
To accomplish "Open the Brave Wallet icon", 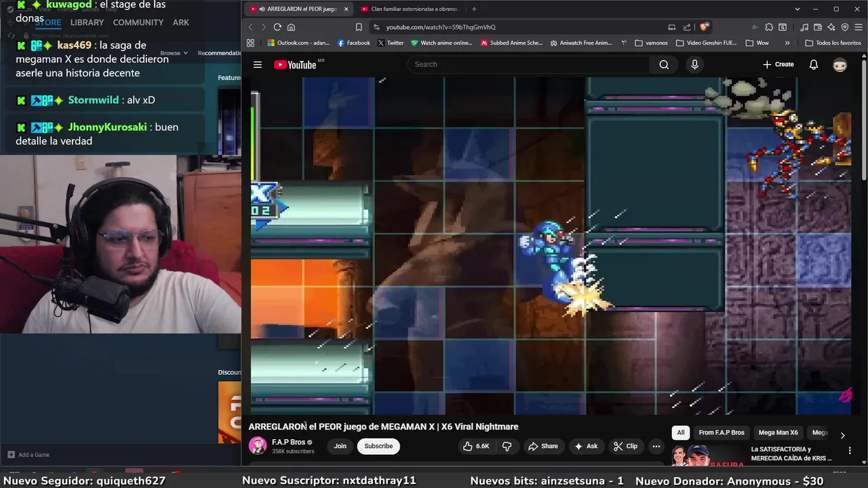I will point(818,27).
